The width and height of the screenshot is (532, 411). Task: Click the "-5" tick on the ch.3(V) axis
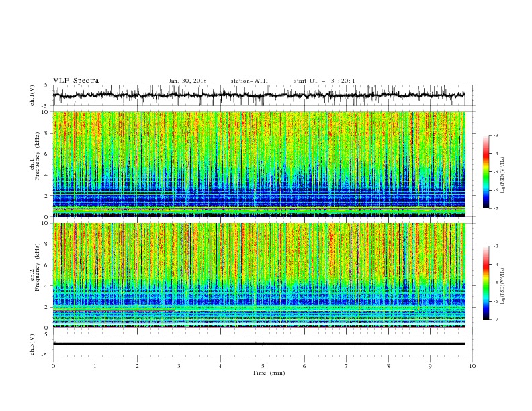(x=45, y=355)
